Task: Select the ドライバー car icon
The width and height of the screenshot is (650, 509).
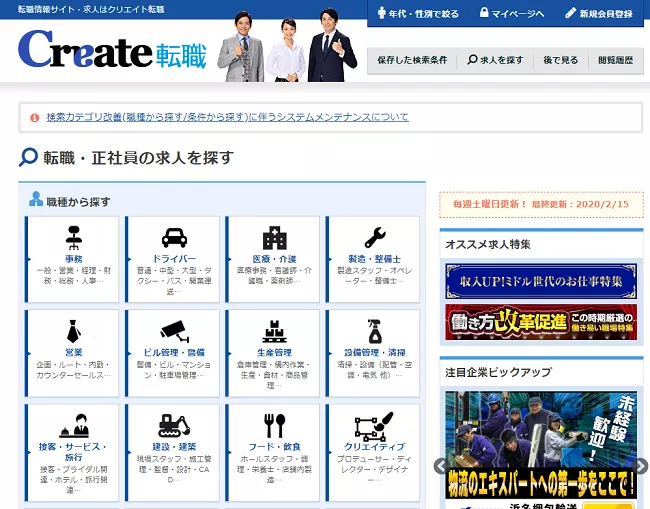Action: (174, 237)
